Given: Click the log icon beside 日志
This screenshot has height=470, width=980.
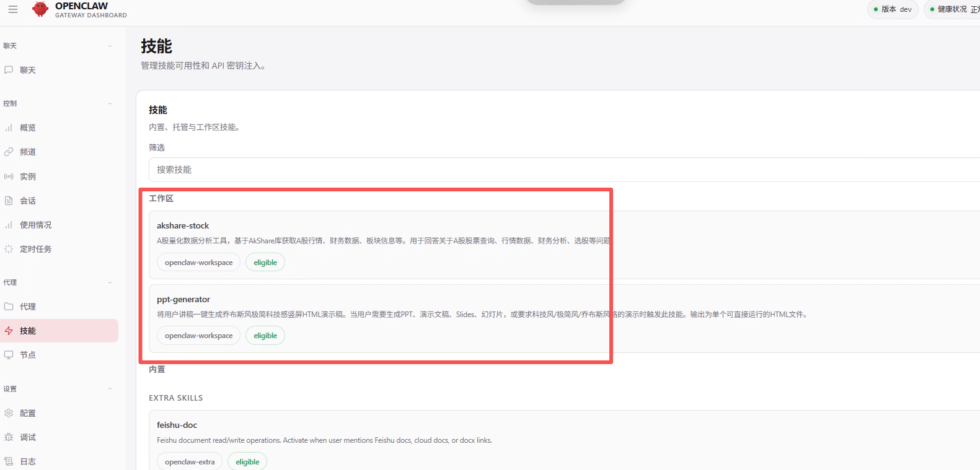Looking at the screenshot, I should [x=9, y=461].
